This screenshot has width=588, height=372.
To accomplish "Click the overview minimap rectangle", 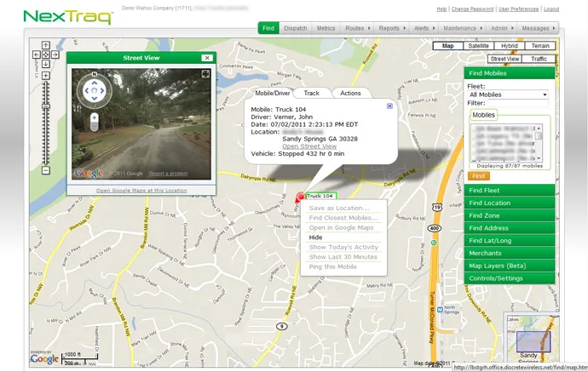I will coord(533,341).
